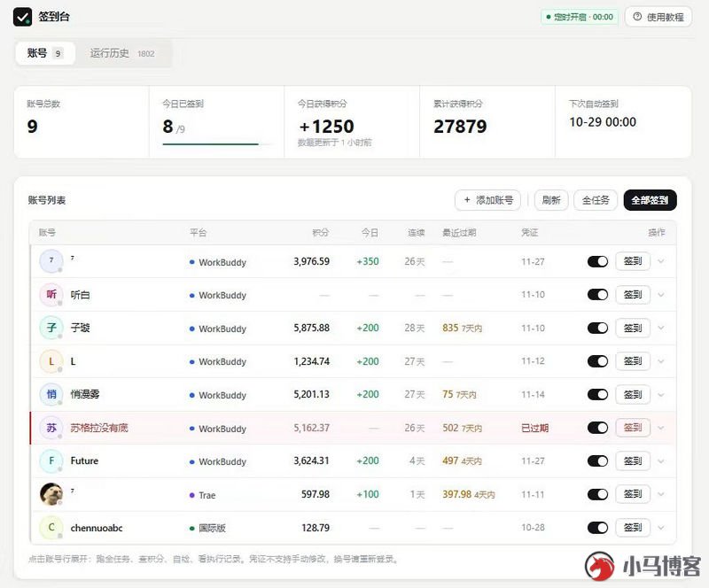Screen dimensions: 709x588
Task: Toggle switch in the 3,976.59 row
Action: click(x=597, y=261)
